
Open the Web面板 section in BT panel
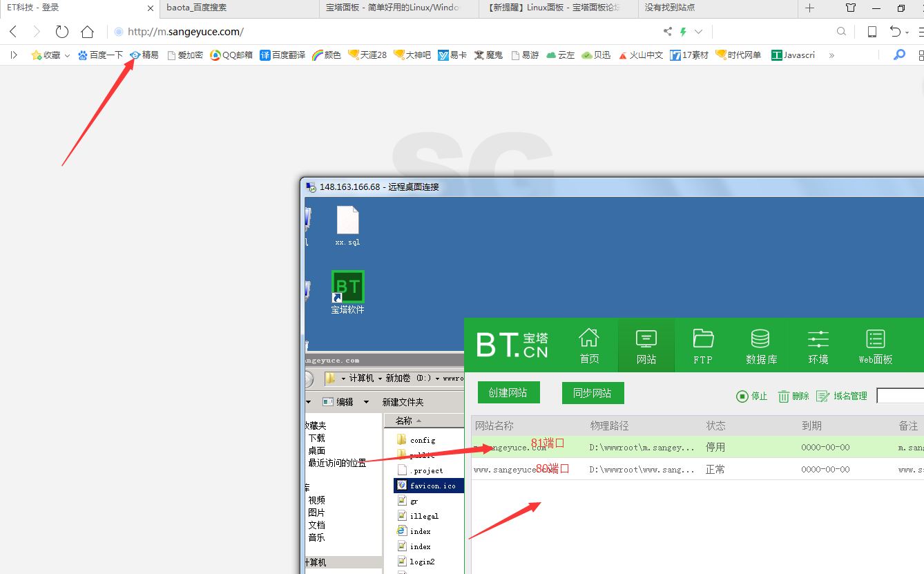876,345
